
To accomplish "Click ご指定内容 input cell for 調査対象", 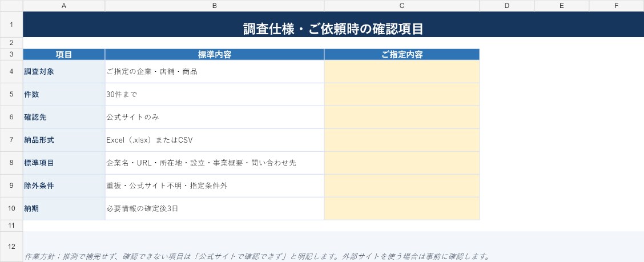I will [402, 71].
